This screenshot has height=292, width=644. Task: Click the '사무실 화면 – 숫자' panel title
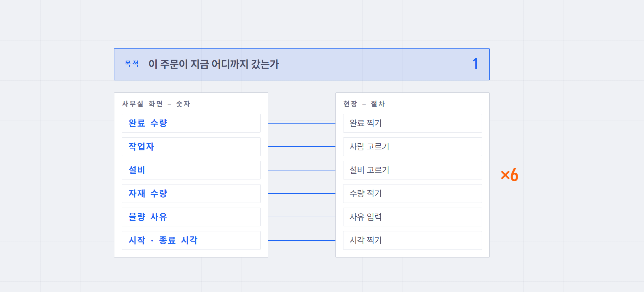tap(156, 104)
